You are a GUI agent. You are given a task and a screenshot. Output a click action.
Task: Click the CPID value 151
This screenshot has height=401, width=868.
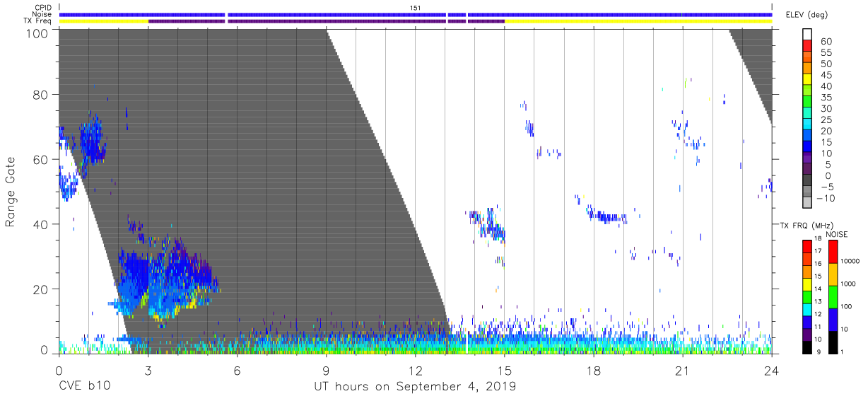point(415,8)
